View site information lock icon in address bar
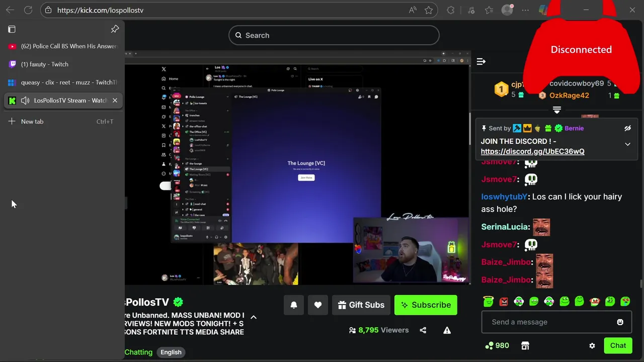The width and height of the screenshot is (644, 362). [x=48, y=10]
